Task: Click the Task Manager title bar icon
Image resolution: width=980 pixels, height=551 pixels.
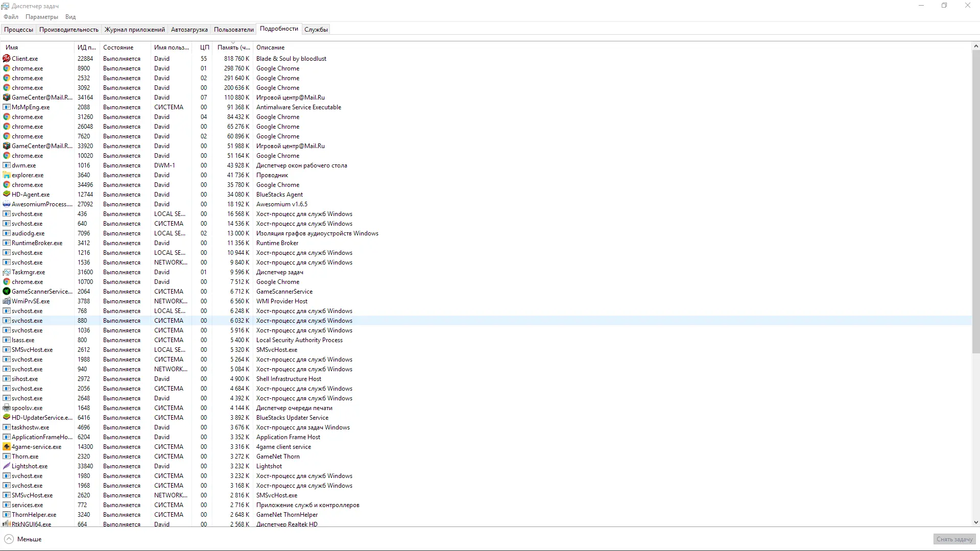Action: point(5,6)
